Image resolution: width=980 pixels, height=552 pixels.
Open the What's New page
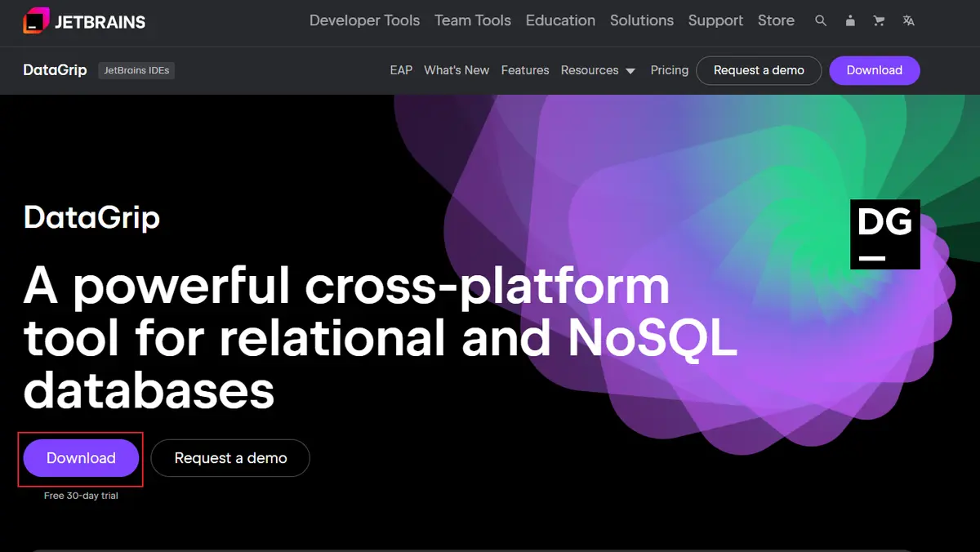457,70
